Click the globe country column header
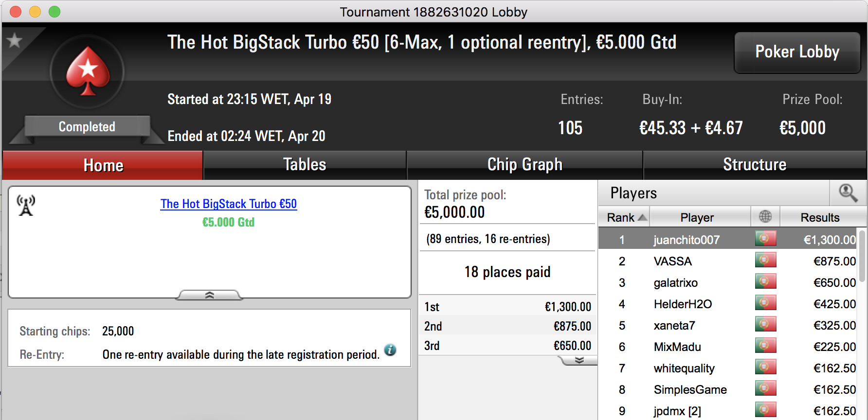 tap(765, 216)
